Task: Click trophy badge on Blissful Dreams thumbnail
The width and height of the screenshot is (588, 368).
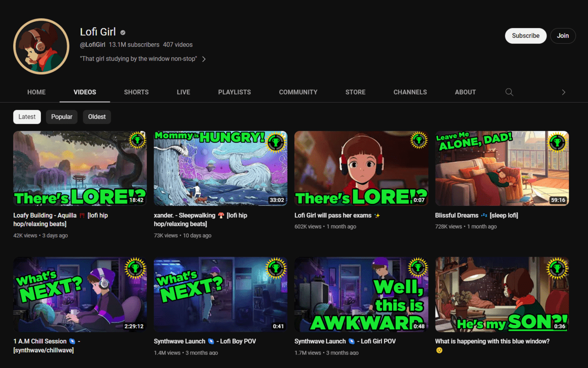Action: click(558, 141)
